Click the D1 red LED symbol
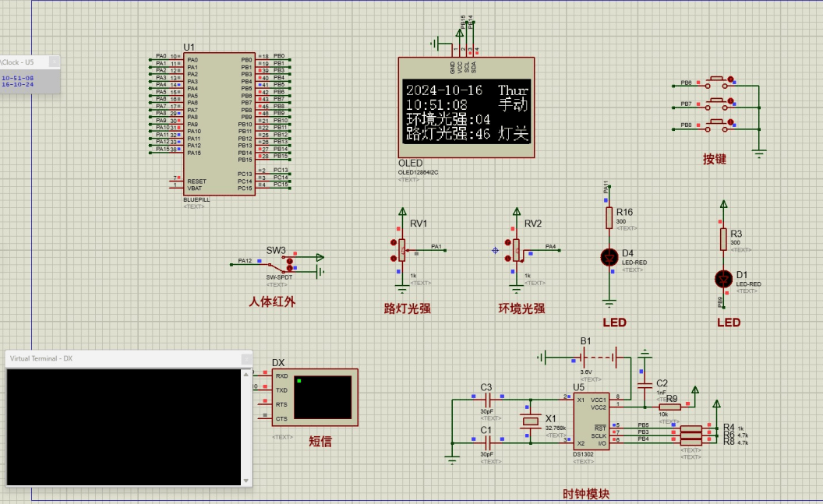823x504 pixels. [x=723, y=278]
